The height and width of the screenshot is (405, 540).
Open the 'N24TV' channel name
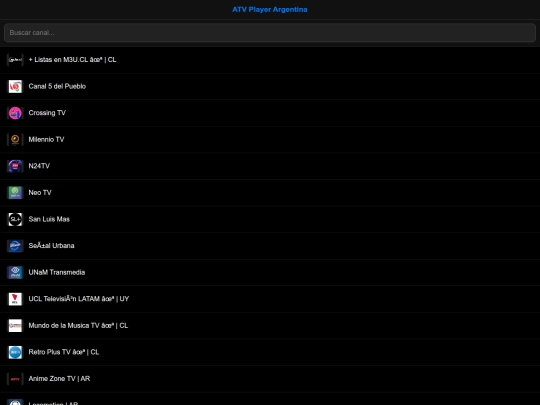[x=39, y=166]
